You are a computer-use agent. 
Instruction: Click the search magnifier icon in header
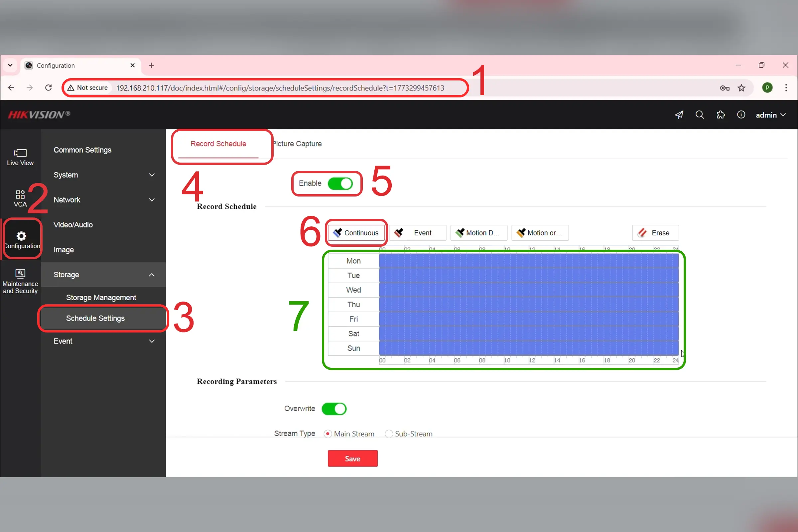click(x=700, y=115)
